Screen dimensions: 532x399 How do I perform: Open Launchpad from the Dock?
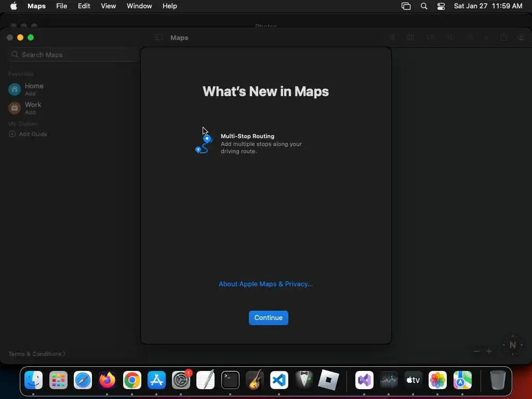click(x=58, y=380)
